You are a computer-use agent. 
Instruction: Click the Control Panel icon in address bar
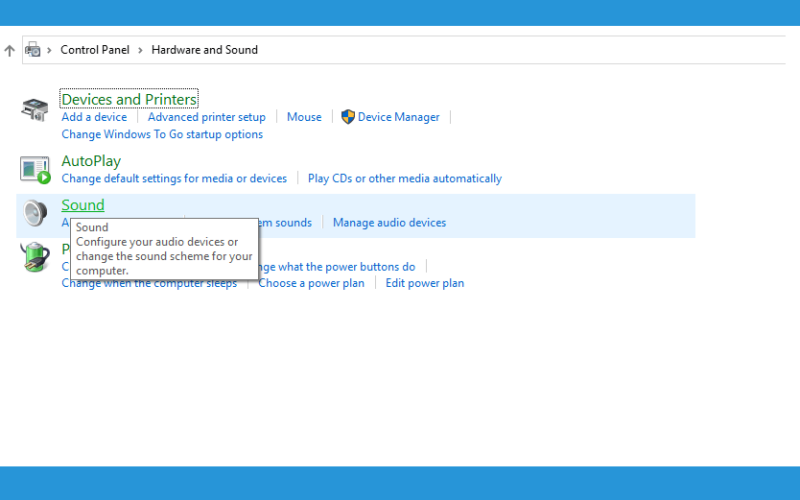[x=33, y=49]
